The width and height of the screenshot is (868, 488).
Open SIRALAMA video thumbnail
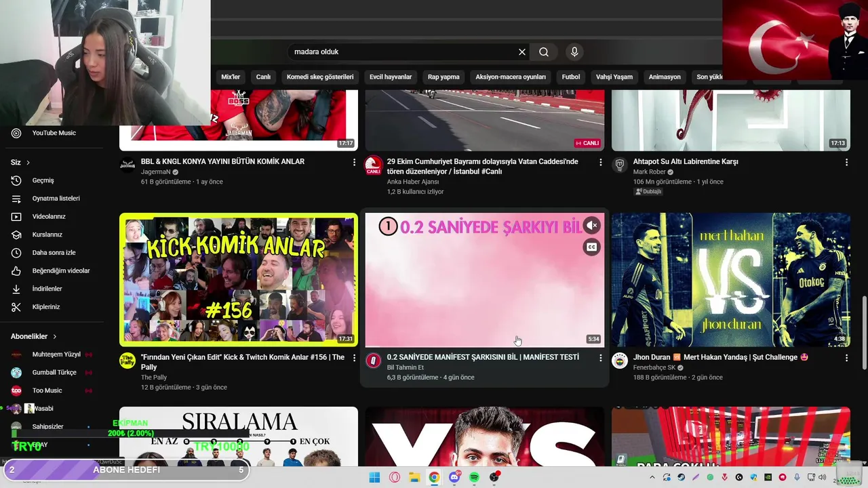[x=239, y=436]
